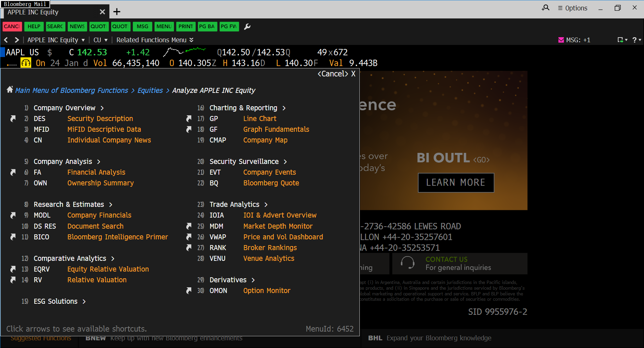Expand the Charting & Reporting category
The image size is (644, 348).
(248, 108)
